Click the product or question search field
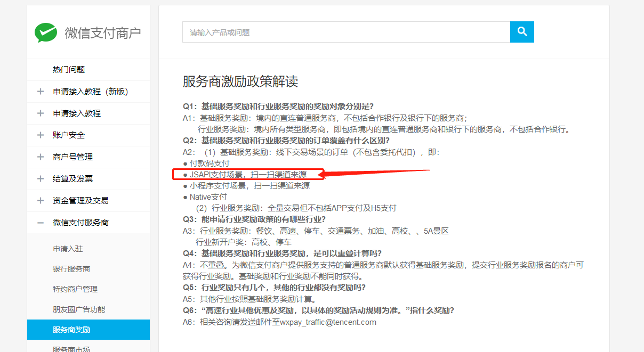This screenshot has height=352, width=644. (346, 32)
